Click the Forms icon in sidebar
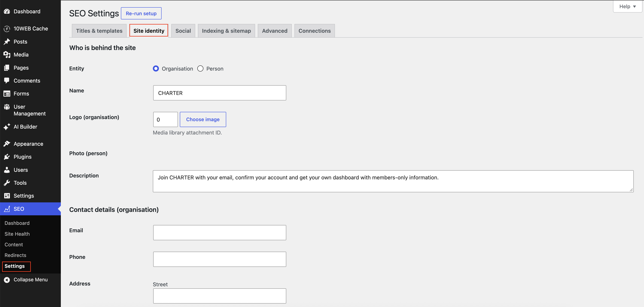This screenshot has height=307, width=644. click(x=7, y=94)
